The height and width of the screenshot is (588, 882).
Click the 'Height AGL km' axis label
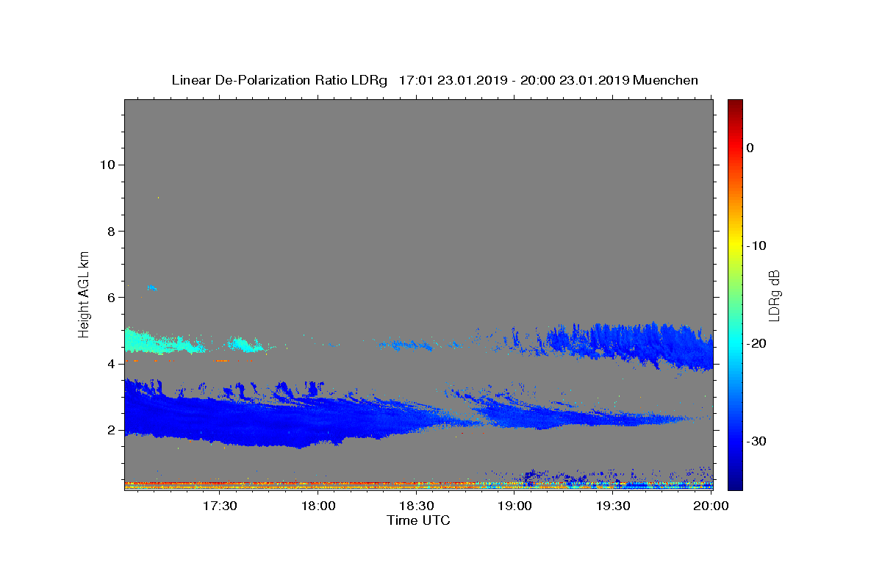tap(84, 293)
